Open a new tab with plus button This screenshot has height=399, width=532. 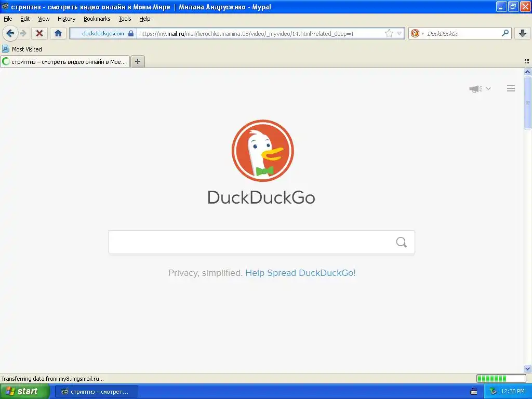(138, 61)
